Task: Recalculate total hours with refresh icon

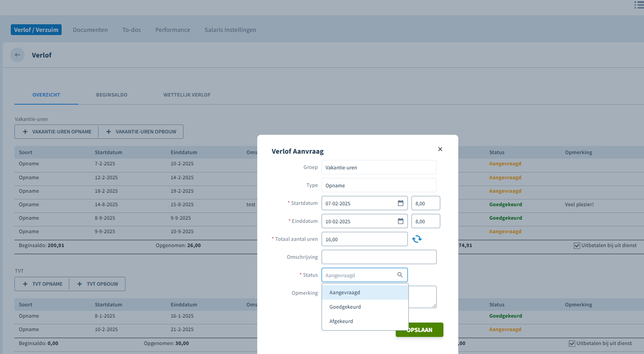Action: coord(417,239)
